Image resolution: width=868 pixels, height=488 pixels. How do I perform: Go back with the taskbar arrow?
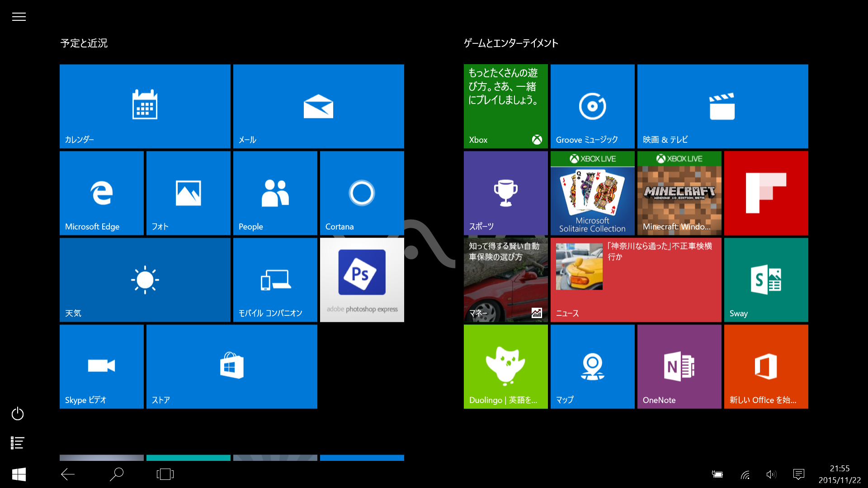point(68,474)
